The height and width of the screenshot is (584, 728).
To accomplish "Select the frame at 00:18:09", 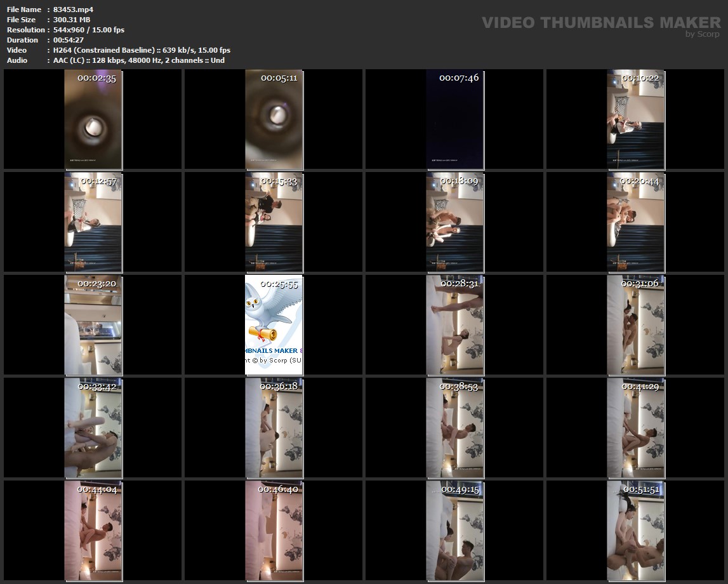I will point(456,222).
